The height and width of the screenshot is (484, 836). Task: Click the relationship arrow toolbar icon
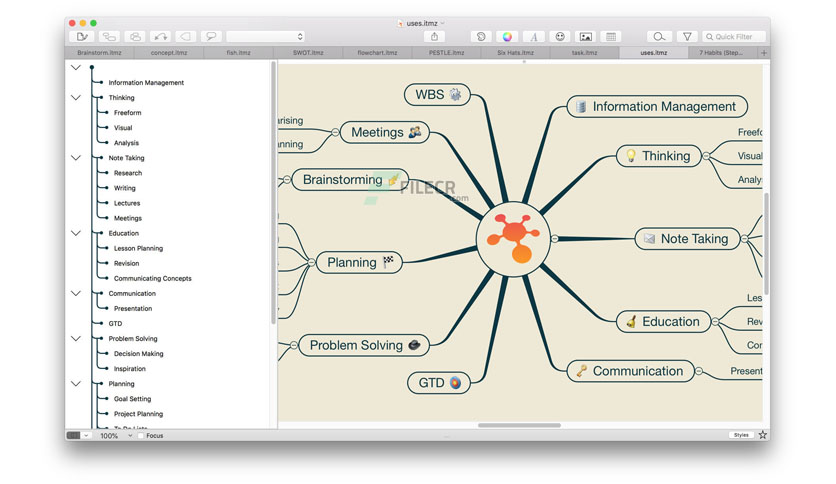[160, 36]
